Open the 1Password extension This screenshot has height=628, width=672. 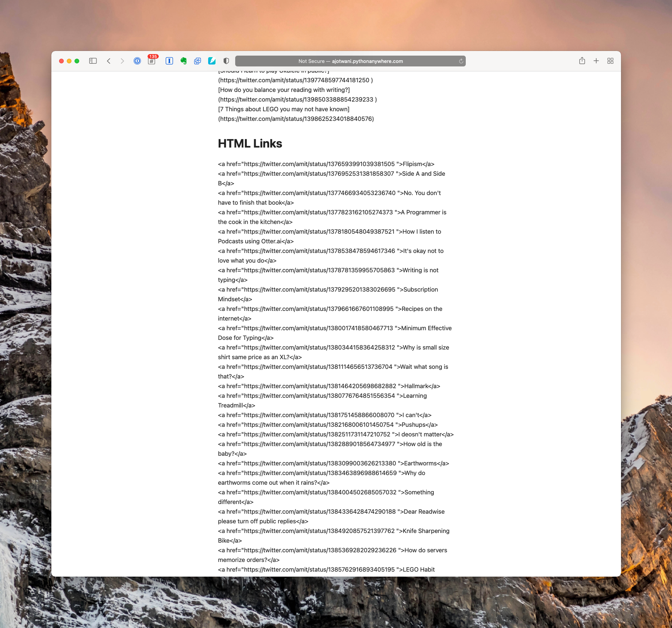[x=137, y=61]
